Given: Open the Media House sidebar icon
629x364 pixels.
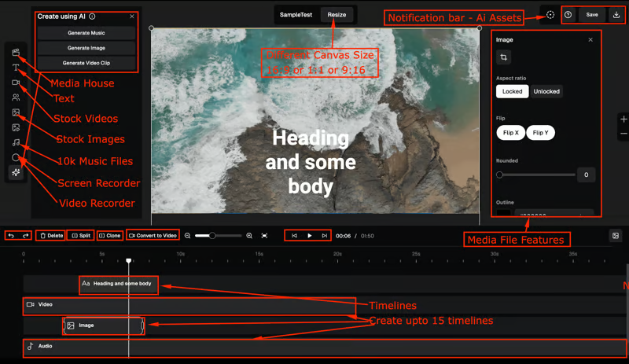Looking at the screenshot, I should click(x=16, y=53).
